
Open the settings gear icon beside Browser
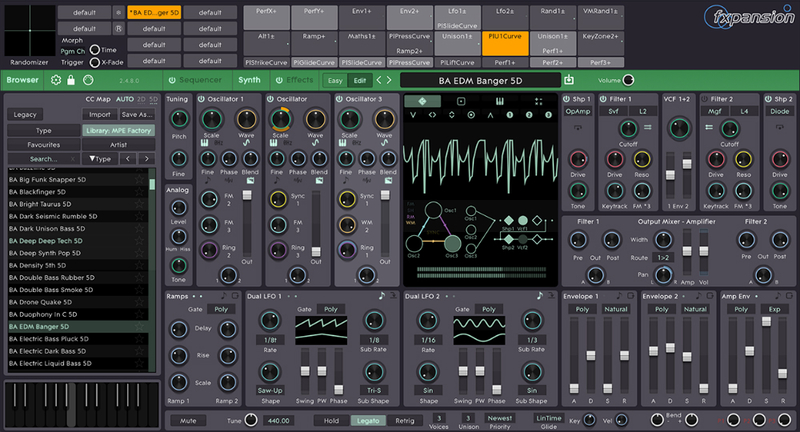click(56, 80)
